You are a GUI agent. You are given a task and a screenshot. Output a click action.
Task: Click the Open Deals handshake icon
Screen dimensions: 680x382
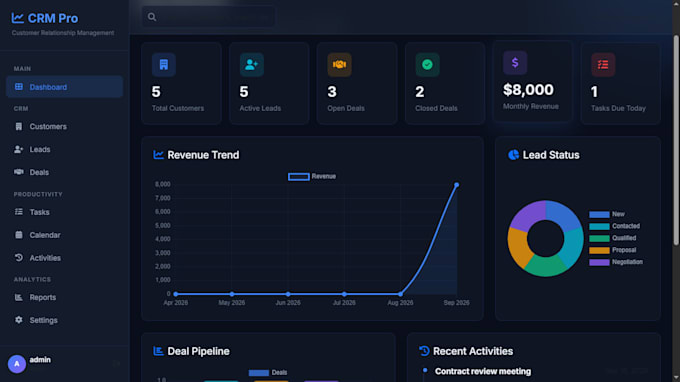click(340, 65)
